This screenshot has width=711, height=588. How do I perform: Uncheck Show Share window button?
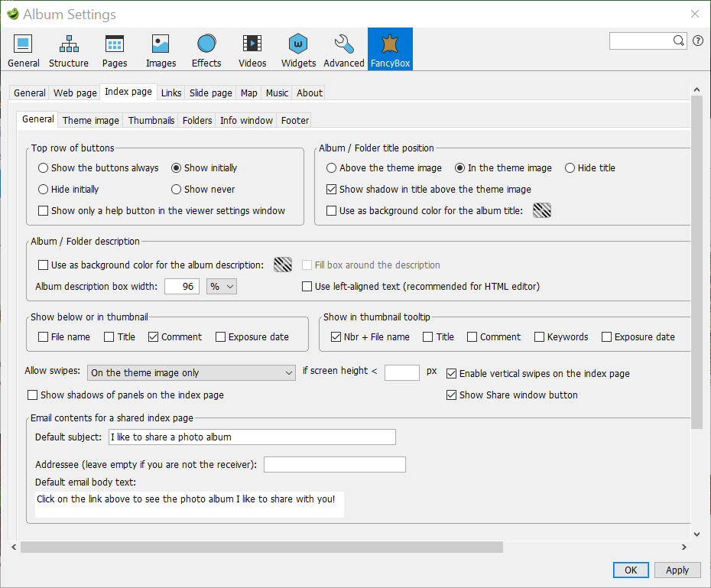pos(451,395)
